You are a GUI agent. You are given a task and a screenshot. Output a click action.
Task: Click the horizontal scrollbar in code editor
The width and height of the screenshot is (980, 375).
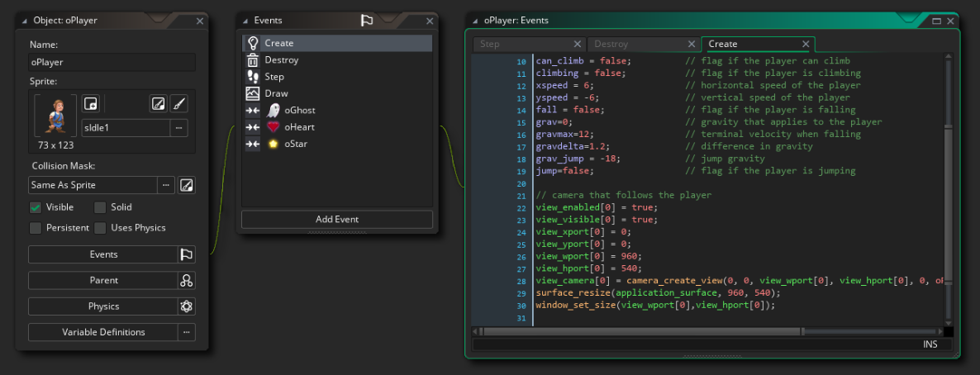point(641,332)
